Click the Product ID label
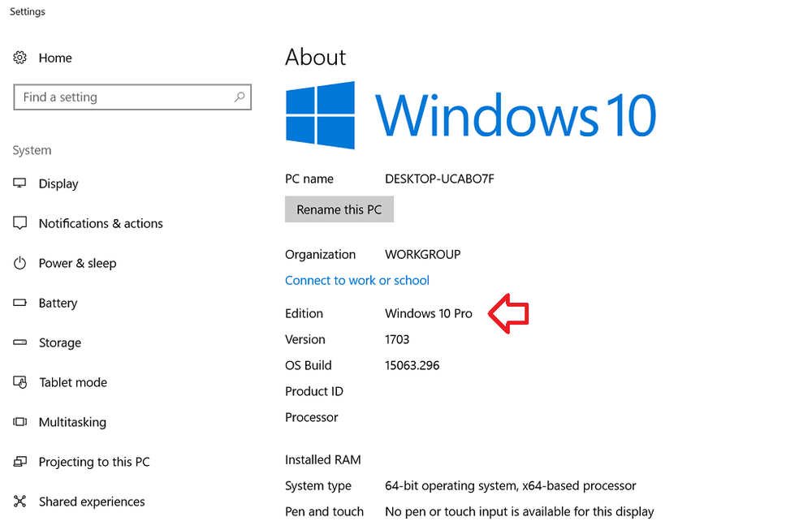The width and height of the screenshot is (812, 521). [313, 391]
